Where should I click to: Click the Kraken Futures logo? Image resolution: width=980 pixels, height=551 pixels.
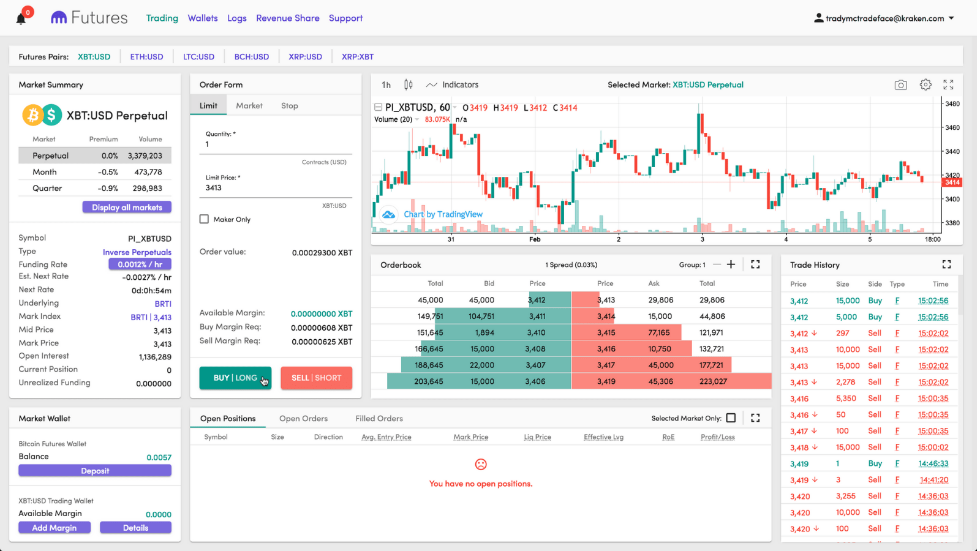point(89,18)
